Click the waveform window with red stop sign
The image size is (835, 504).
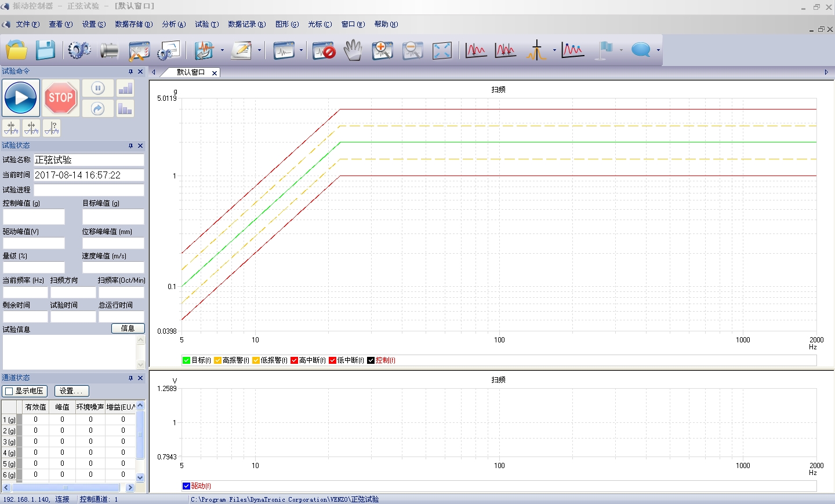[324, 50]
